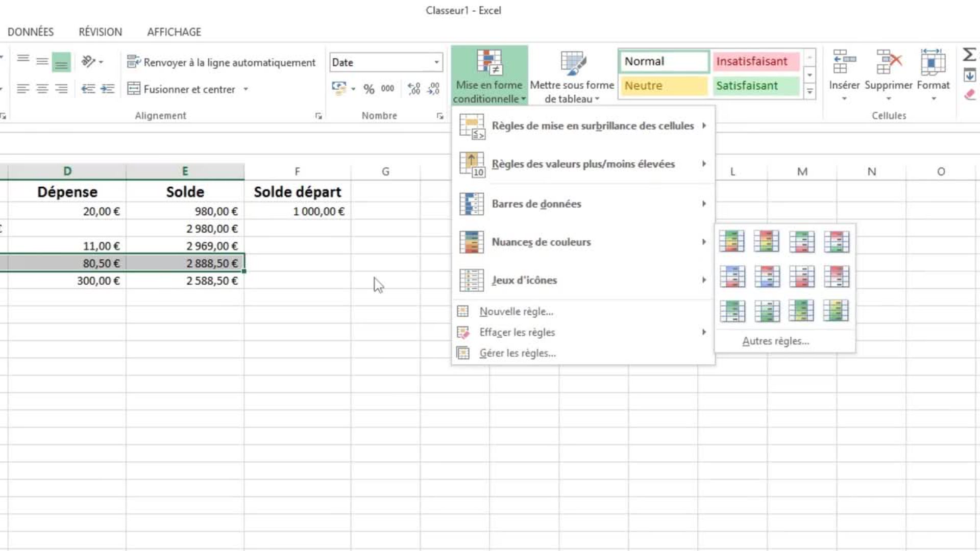Click the AutoSum sigma icon
This screenshot has width=980, height=551.
click(969, 55)
